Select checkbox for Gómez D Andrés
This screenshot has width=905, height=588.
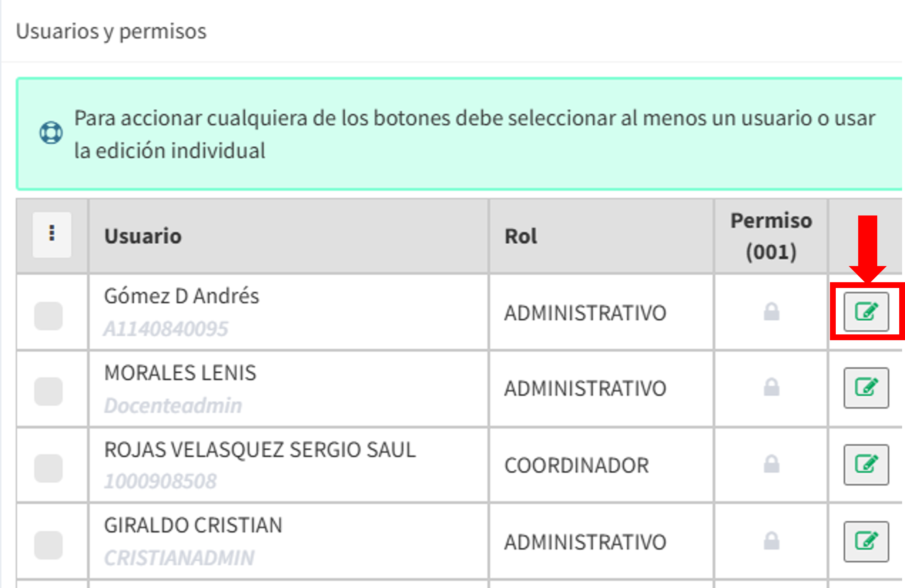click(49, 316)
